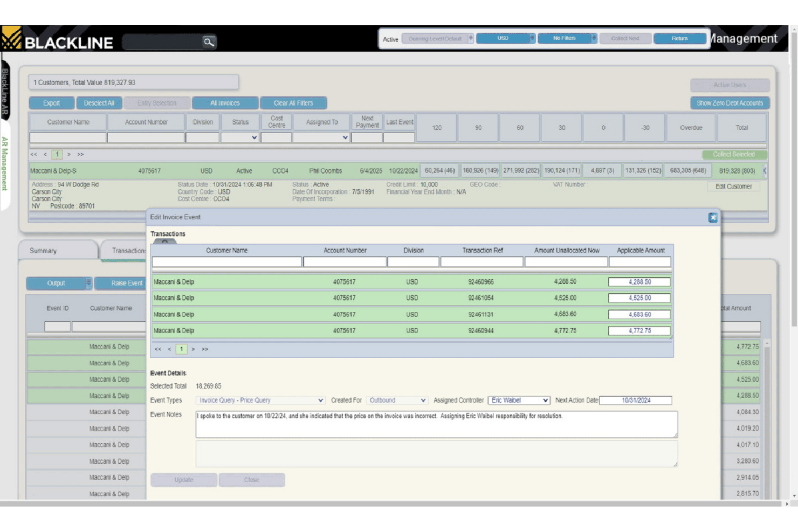This screenshot has width=798, height=532.
Task: Click the Edit Customer button
Action: pos(733,186)
